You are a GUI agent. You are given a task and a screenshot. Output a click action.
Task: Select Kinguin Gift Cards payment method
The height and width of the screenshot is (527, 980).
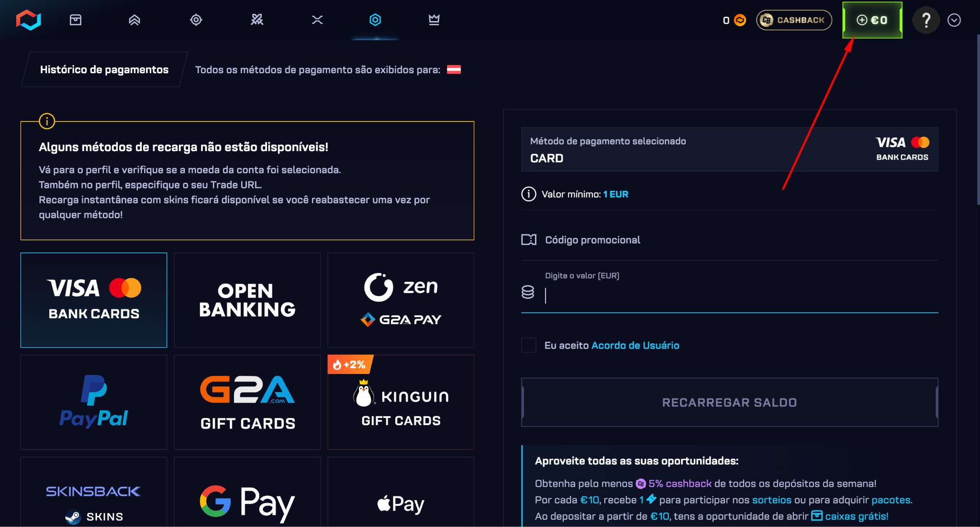(401, 402)
